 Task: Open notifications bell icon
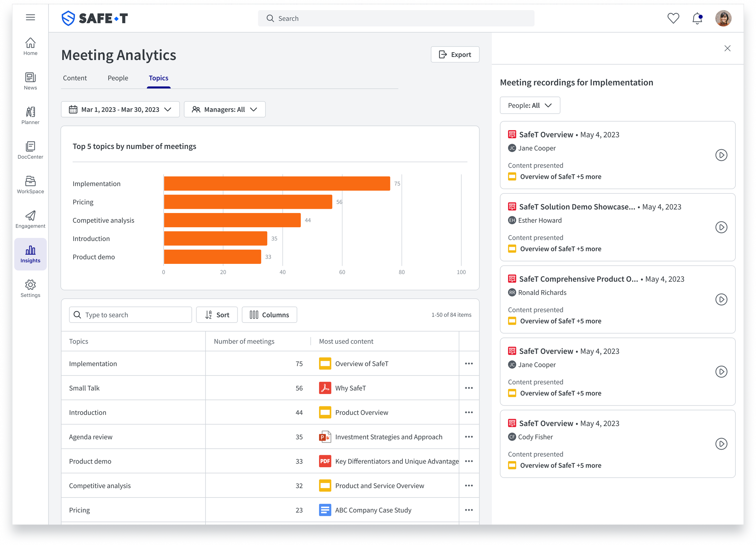697,18
